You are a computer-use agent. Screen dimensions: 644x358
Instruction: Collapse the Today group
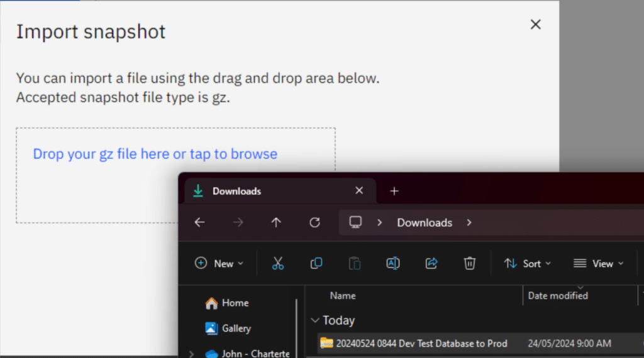pos(315,320)
